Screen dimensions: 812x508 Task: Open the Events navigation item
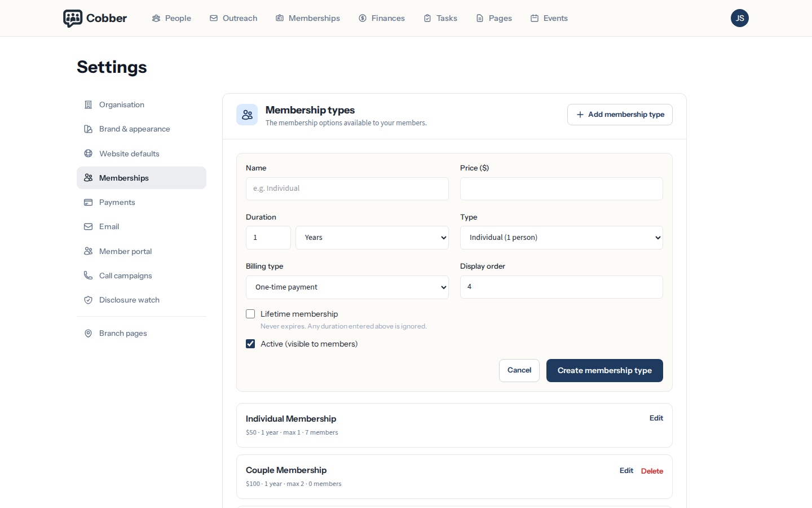[x=549, y=18]
